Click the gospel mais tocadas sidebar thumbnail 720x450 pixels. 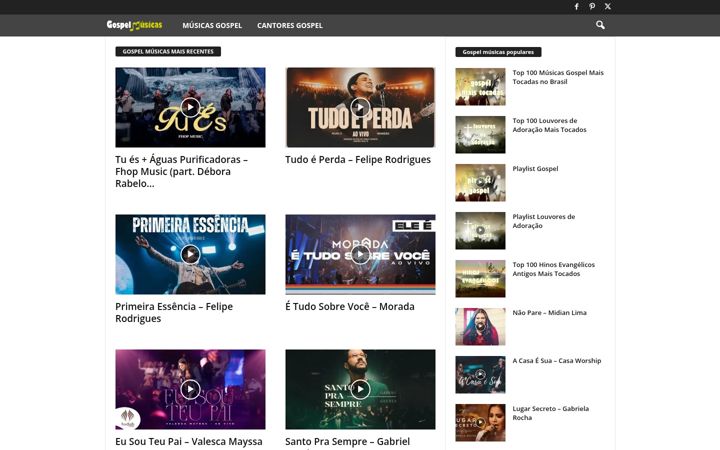click(x=480, y=87)
